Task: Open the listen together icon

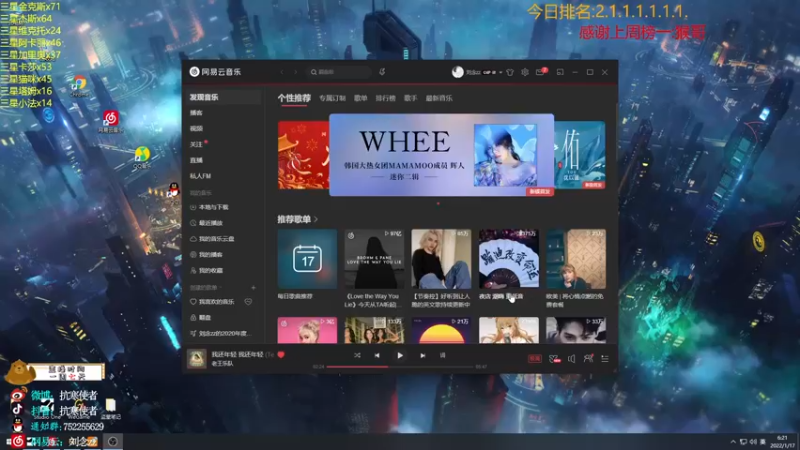Action: pyautogui.click(x=588, y=359)
